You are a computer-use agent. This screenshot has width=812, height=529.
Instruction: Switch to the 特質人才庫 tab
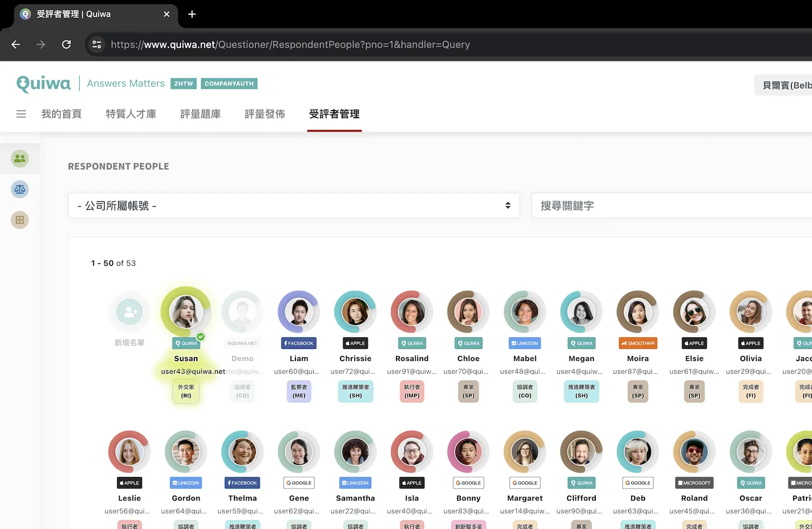point(131,114)
